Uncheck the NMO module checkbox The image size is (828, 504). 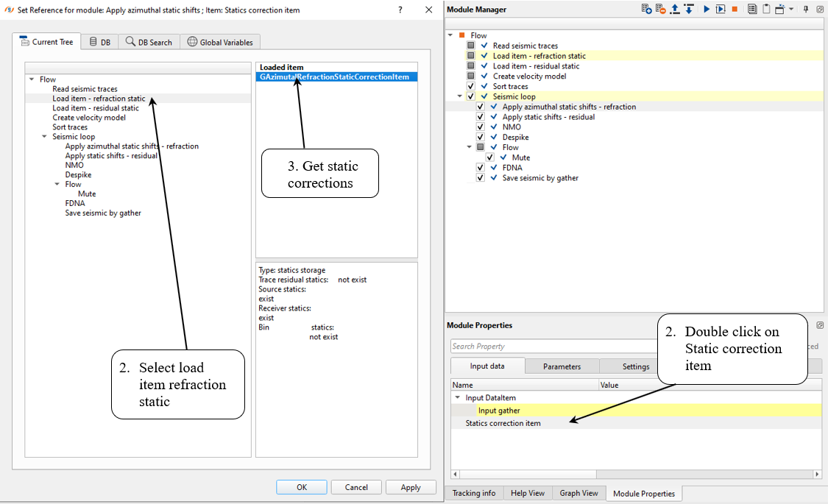[481, 127]
